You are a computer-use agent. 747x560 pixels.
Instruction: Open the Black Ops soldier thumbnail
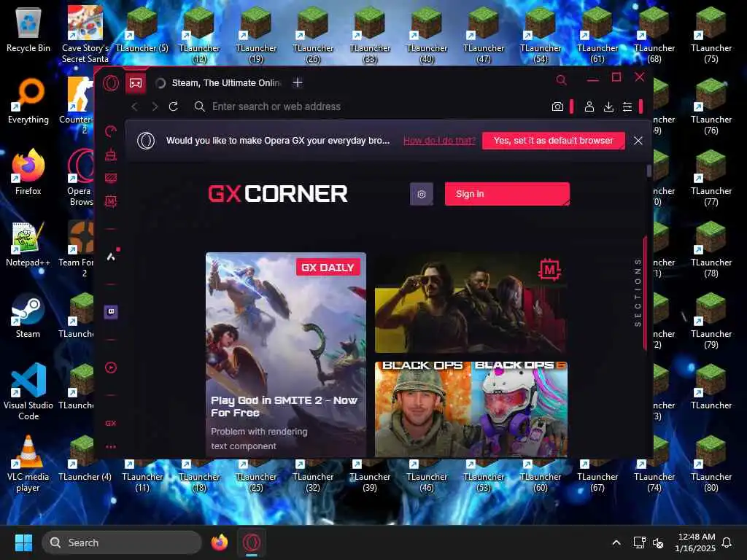pos(422,410)
